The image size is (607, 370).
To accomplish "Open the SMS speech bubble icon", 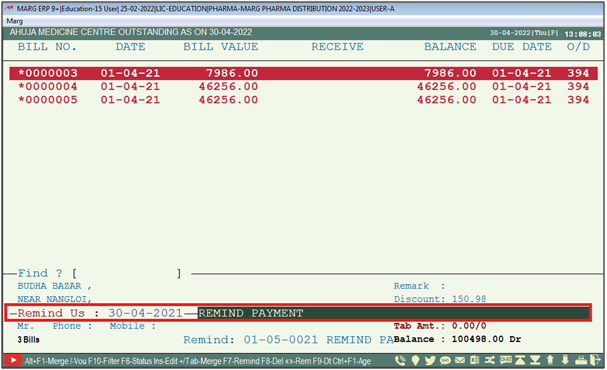I will click(x=445, y=360).
